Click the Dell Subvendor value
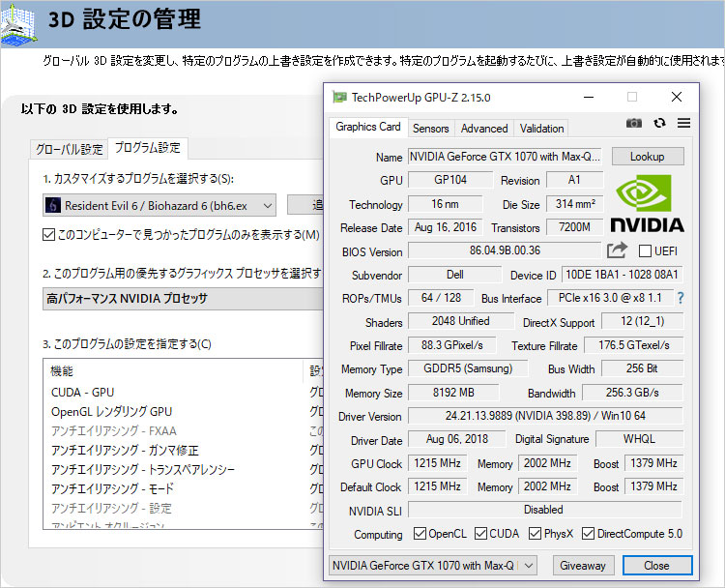The height and width of the screenshot is (588, 725). tap(454, 275)
